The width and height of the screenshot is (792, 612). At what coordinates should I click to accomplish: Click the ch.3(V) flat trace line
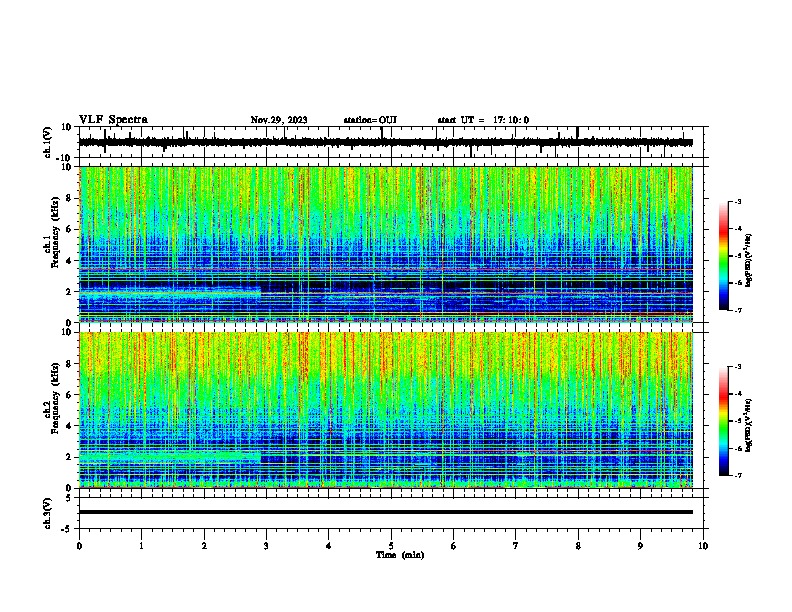(x=386, y=512)
